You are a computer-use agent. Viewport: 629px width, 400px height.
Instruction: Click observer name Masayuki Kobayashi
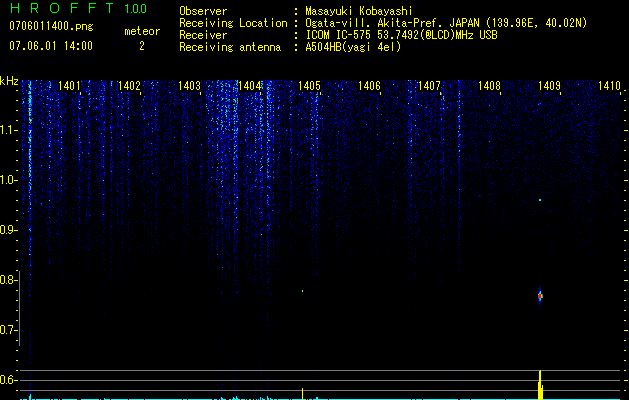tap(359, 11)
